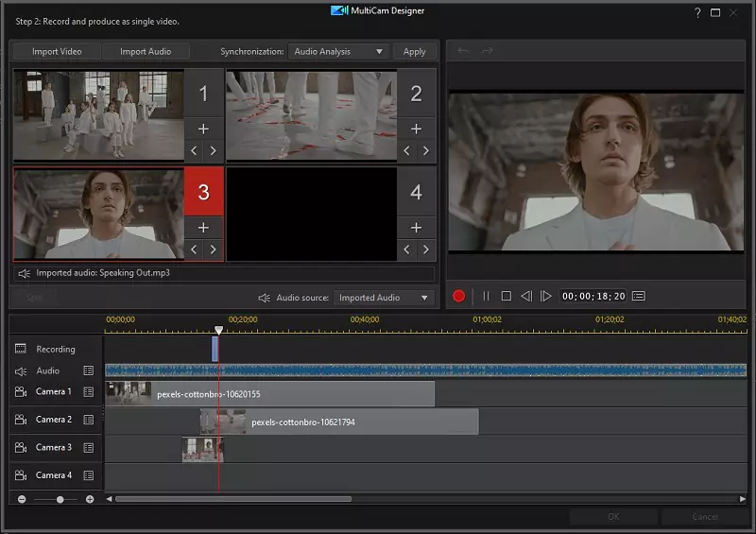Open Camera 3 track options list icon
This screenshot has width=756, height=534.
click(88, 448)
